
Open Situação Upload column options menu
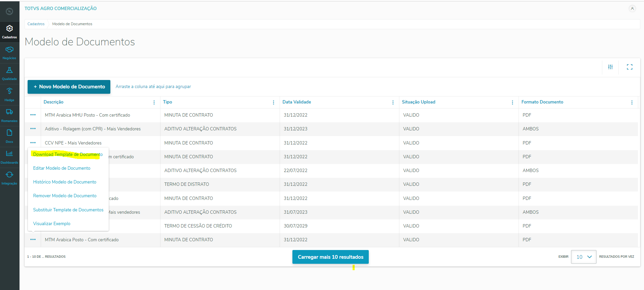pyautogui.click(x=512, y=102)
